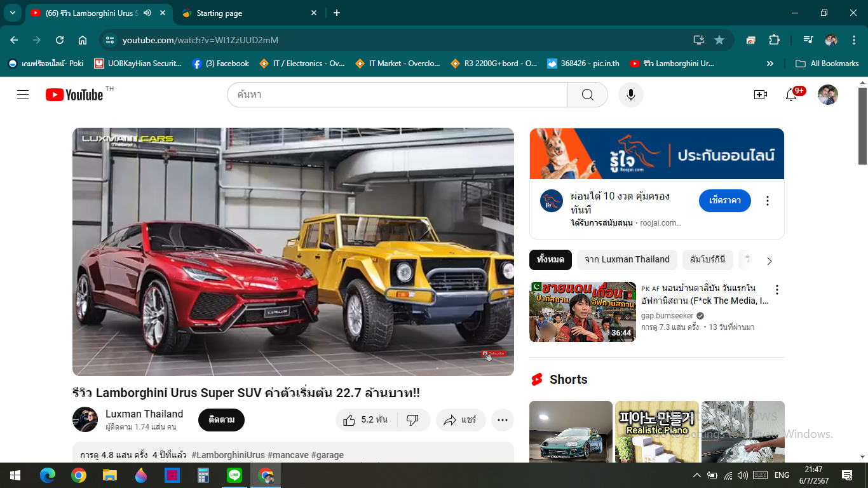
Task: Show more filter chips with right arrow
Action: point(770,261)
